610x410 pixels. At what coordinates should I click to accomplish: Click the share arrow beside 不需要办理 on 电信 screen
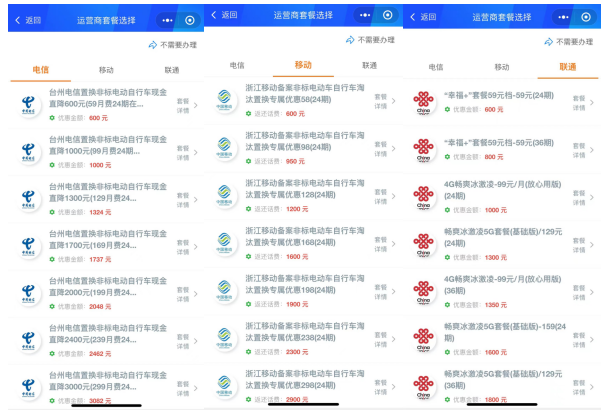click(x=152, y=45)
